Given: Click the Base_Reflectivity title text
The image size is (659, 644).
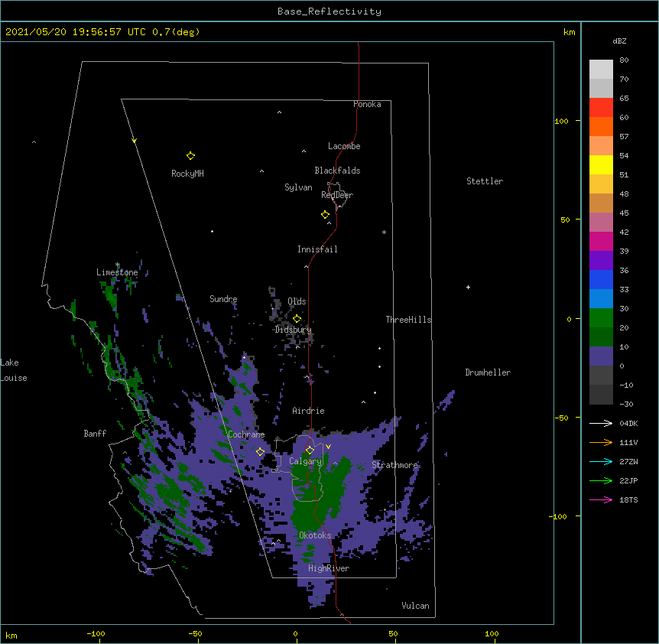Looking at the screenshot, I should point(329,11).
